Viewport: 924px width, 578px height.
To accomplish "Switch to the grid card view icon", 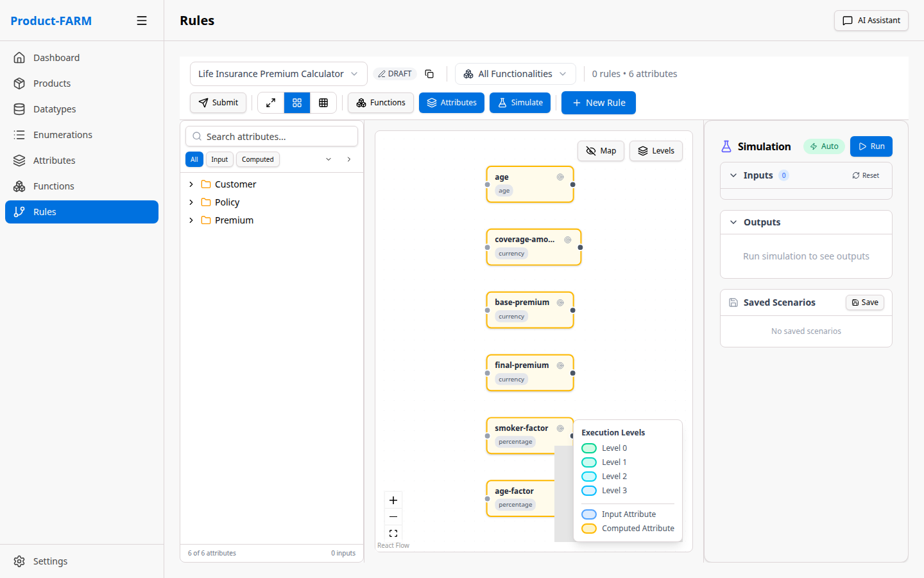I will [297, 103].
